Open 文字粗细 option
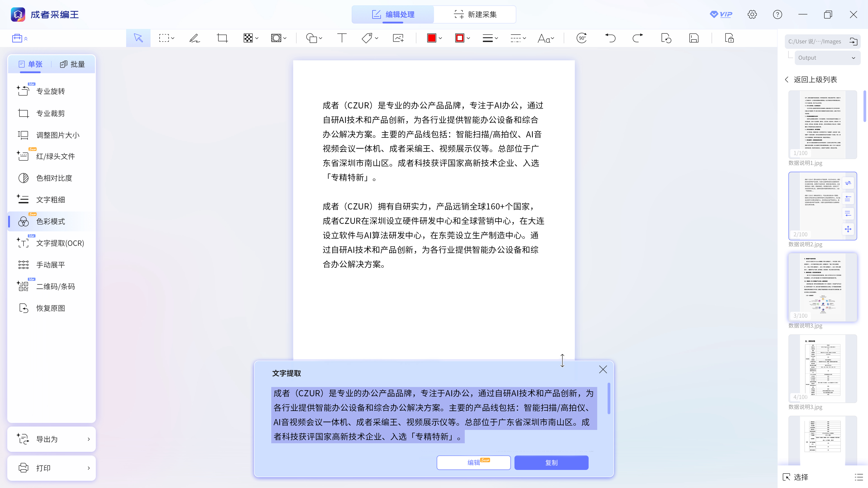 click(52, 200)
